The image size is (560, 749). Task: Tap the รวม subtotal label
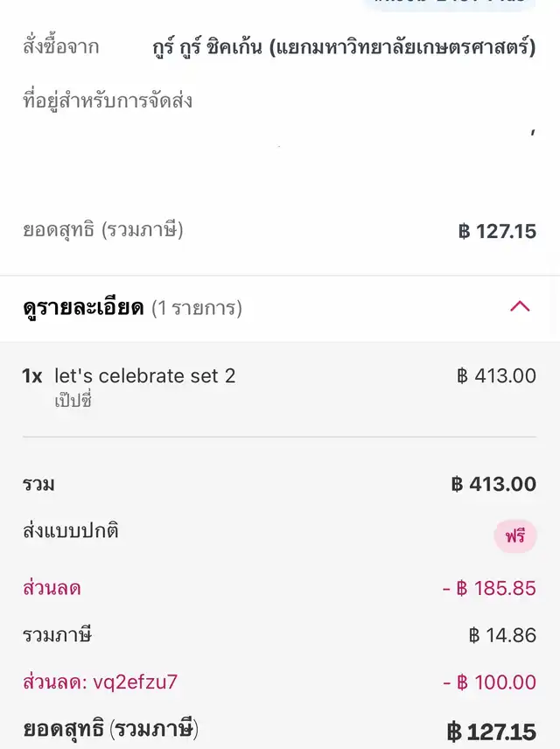click(x=38, y=484)
